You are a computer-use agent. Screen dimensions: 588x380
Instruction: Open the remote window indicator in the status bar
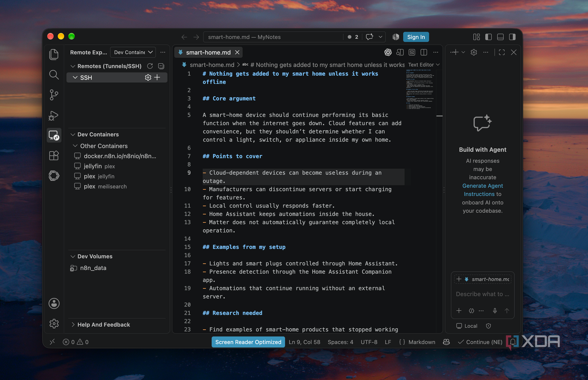52,342
